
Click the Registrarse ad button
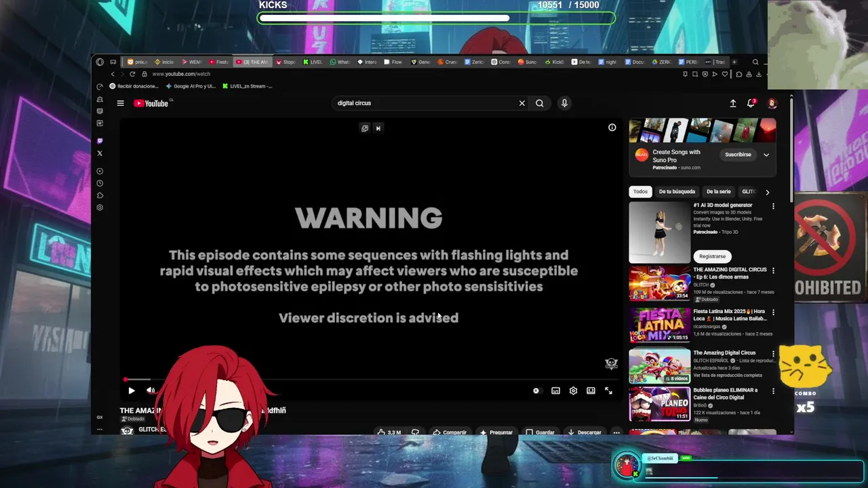[x=712, y=256]
